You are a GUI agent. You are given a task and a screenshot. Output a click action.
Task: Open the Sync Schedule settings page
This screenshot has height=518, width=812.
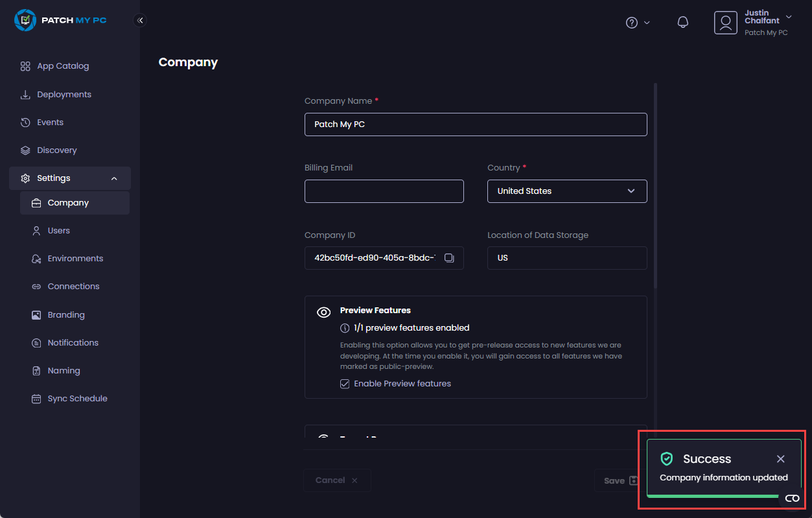pos(76,398)
